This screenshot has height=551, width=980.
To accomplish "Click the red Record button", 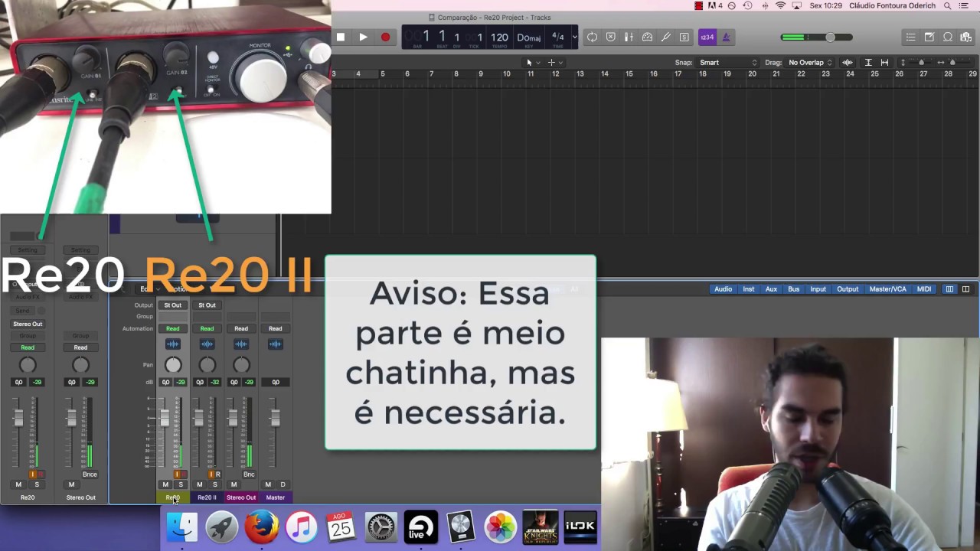I will pyautogui.click(x=385, y=37).
